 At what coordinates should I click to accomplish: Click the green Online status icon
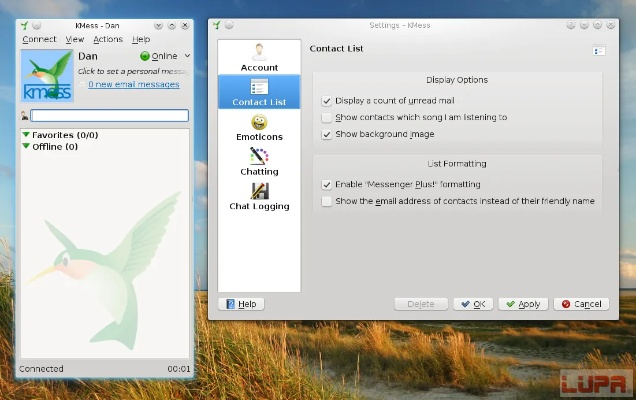point(145,57)
